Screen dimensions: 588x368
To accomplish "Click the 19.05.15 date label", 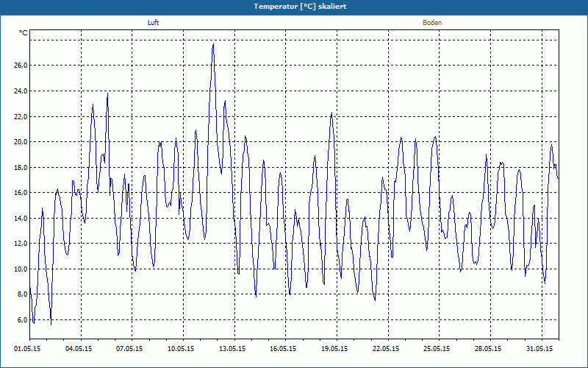I will tap(334, 349).
